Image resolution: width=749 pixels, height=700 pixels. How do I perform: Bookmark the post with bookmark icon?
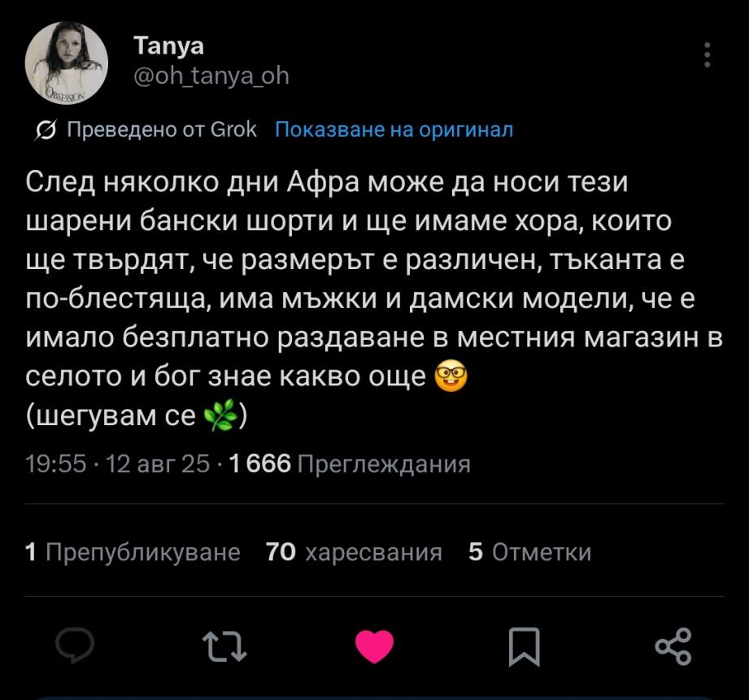524,646
